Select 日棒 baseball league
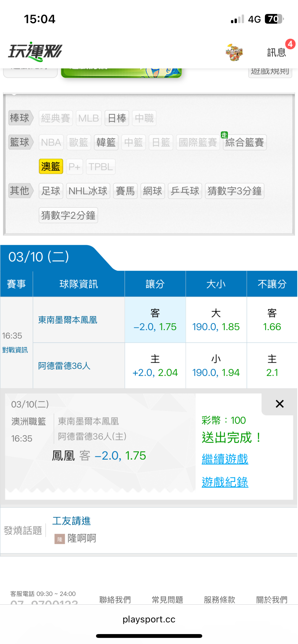 pos(117,118)
